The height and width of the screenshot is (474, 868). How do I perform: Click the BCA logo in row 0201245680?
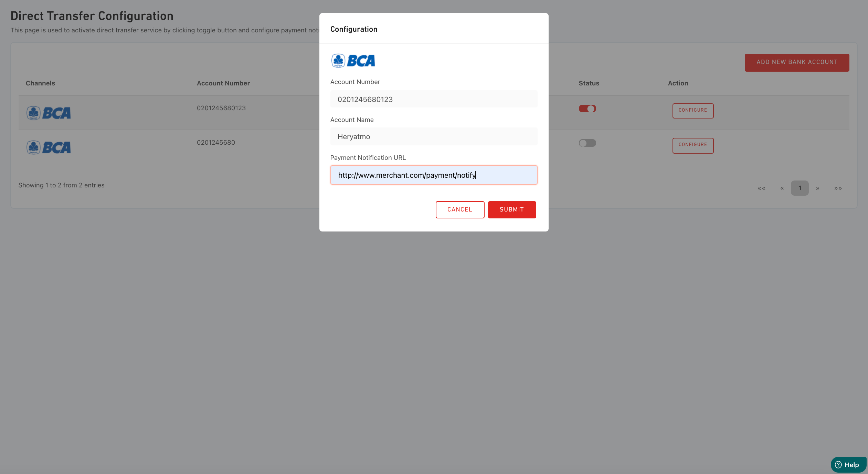[x=49, y=147]
